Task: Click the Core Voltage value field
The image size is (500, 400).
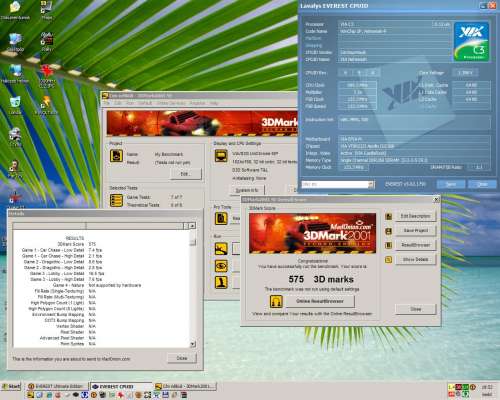Action: click(x=465, y=73)
